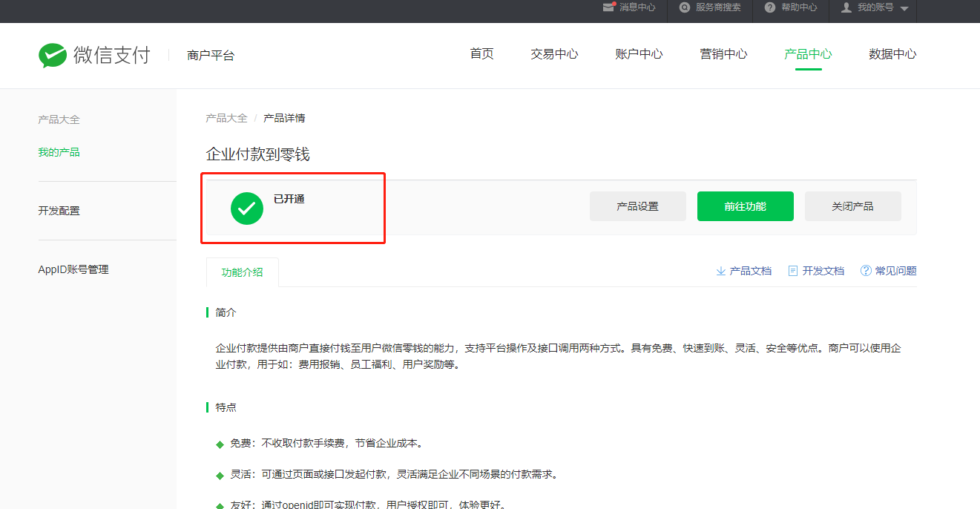The height and width of the screenshot is (509, 980).
Task: Click the 关闭产品 button
Action: tap(853, 206)
